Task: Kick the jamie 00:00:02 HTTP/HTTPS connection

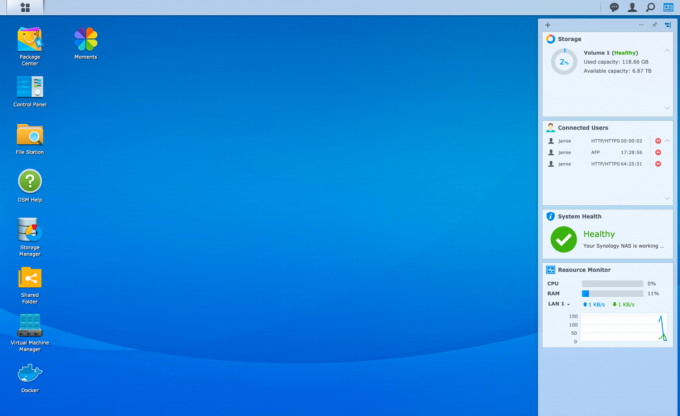Action: click(x=658, y=141)
